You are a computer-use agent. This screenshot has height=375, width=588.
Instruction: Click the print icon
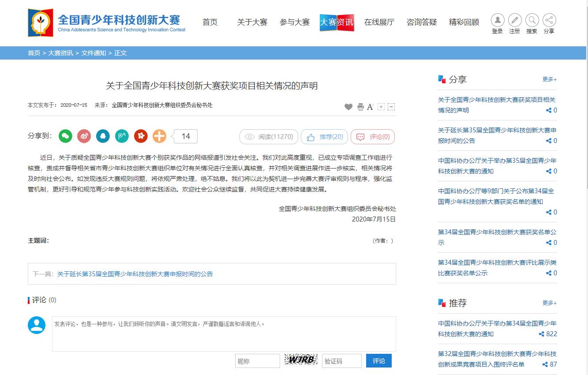click(x=360, y=107)
